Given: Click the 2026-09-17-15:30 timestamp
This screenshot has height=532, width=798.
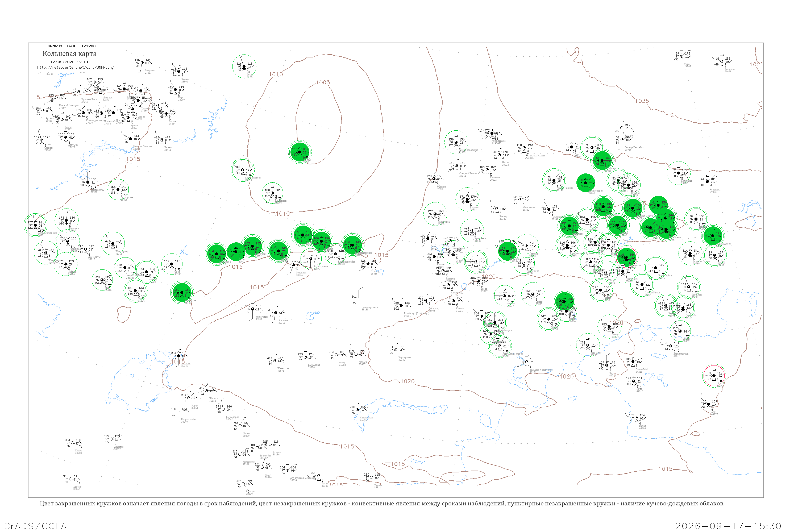Looking at the screenshot, I should pyautogui.click(x=728, y=526).
